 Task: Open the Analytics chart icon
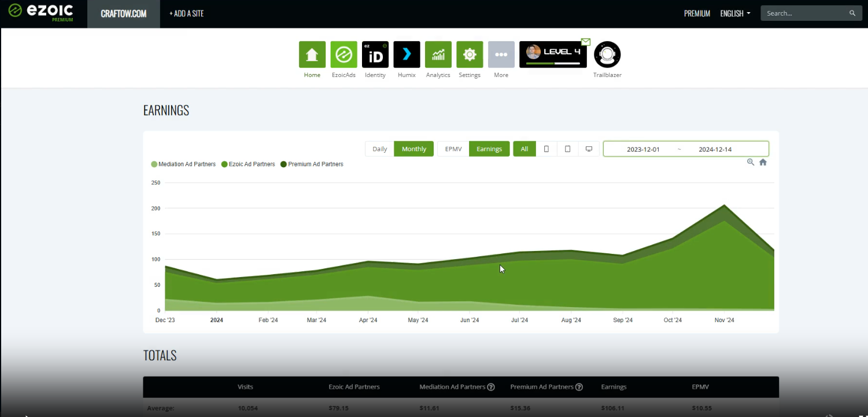tap(438, 54)
